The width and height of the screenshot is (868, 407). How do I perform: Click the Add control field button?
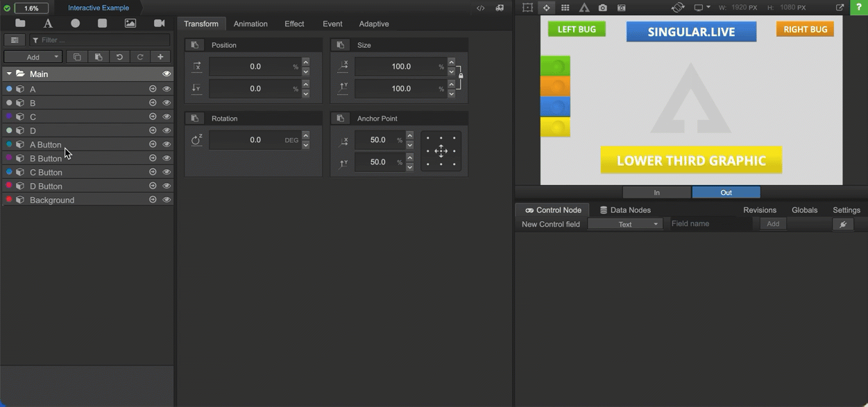[x=773, y=224]
